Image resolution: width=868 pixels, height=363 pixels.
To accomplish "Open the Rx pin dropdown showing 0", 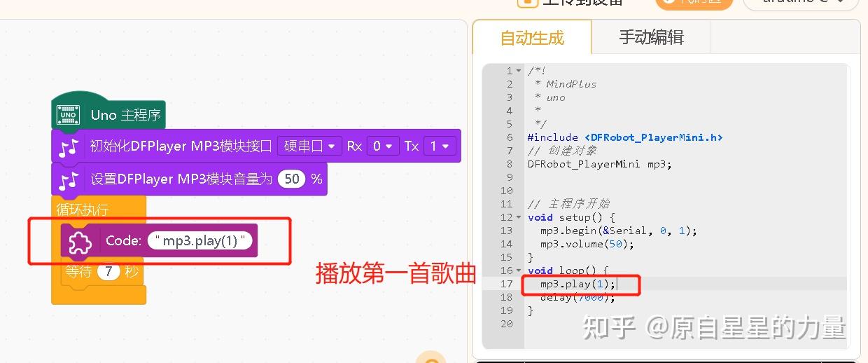I will (383, 146).
